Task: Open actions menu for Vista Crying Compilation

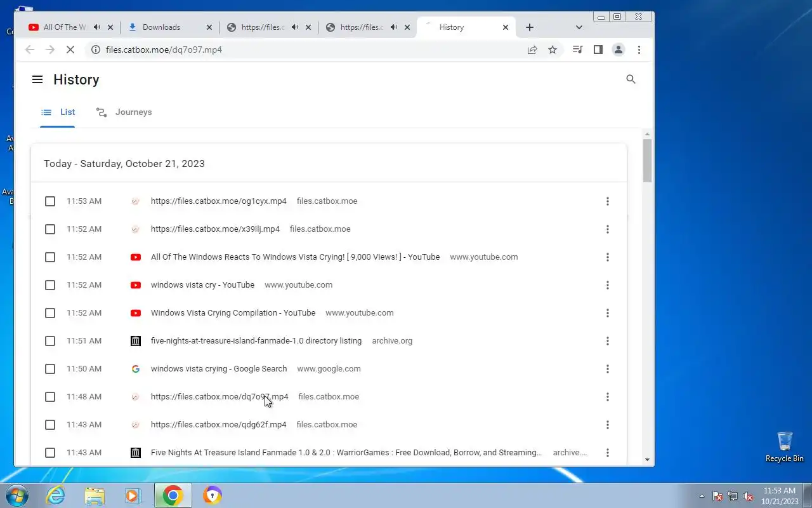Action: pyautogui.click(x=607, y=313)
